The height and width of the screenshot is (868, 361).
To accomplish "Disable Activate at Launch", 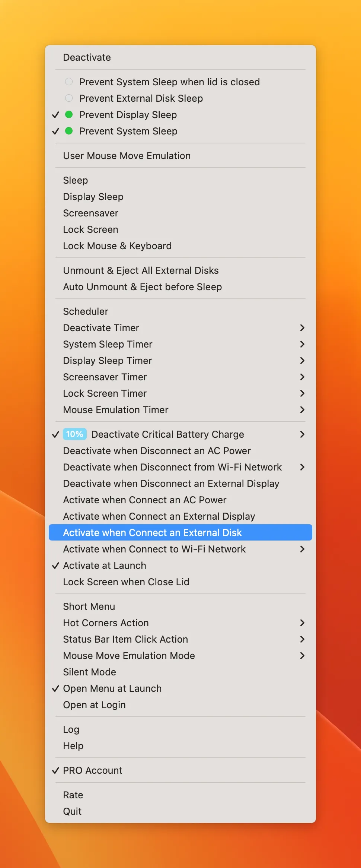I will click(x=104, y=566).
